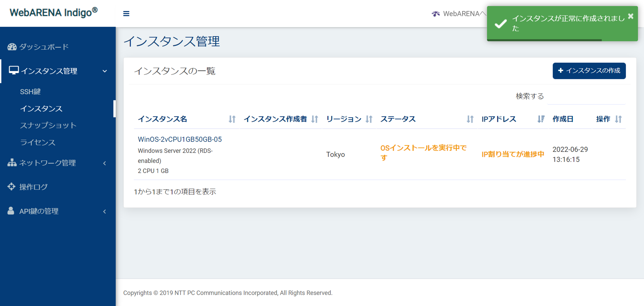Image resolution: width=644 pixels, height=306 pixels.
Task: Click the WebARENA logo icon in header
Action: (x=436, y=14)
